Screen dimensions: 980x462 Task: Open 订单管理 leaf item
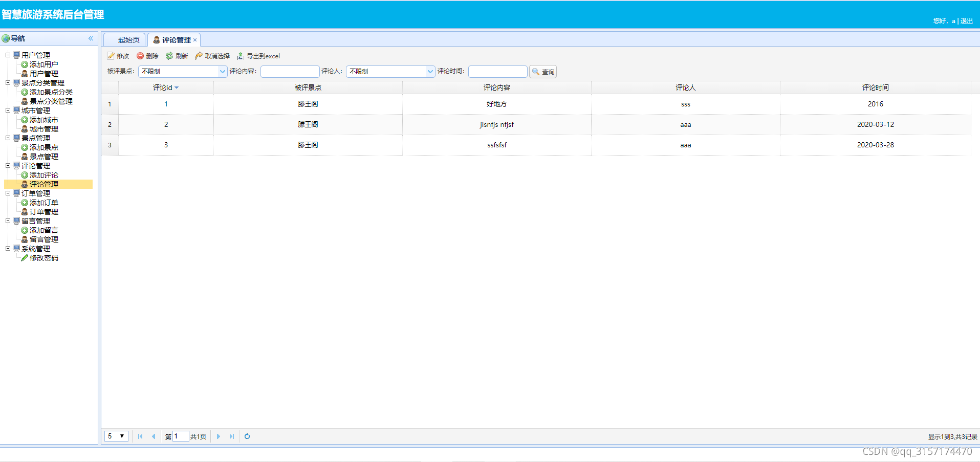click(44, 212)
